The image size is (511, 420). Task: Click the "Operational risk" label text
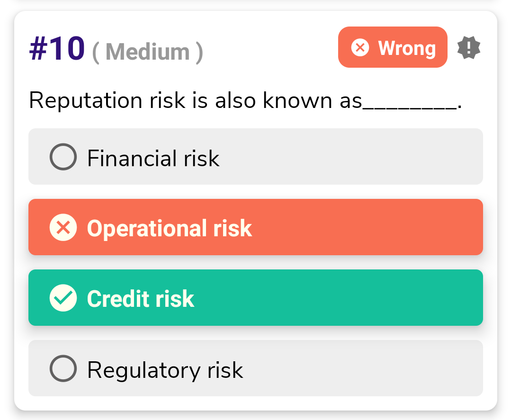[x=169, y=228]
